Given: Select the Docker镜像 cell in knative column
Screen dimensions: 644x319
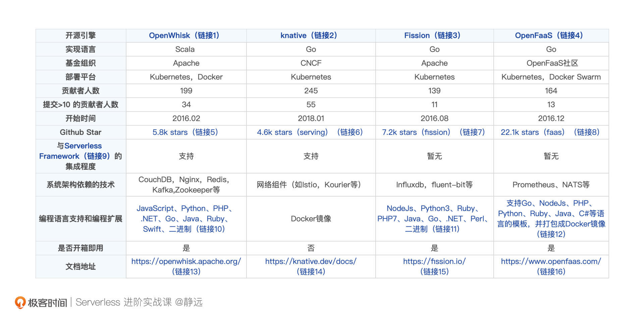Looking at the screenshot, I should click(311, 219).
